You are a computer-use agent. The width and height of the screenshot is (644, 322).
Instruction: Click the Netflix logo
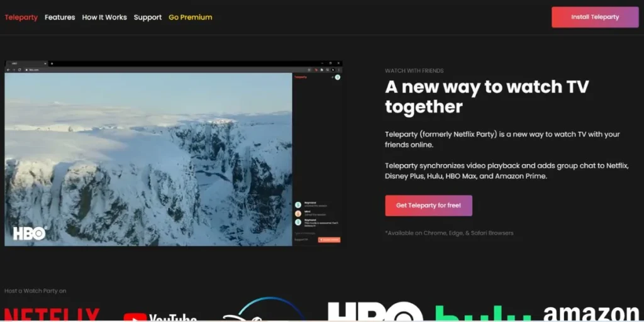pyautogui.click(x=52, y=314)
